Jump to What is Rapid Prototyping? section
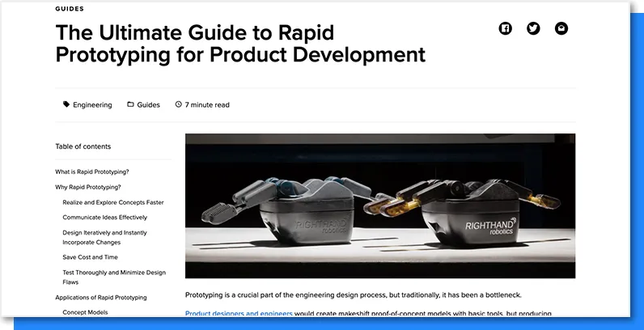The width and height of the screenshot is (644, 330). [92, 172]
